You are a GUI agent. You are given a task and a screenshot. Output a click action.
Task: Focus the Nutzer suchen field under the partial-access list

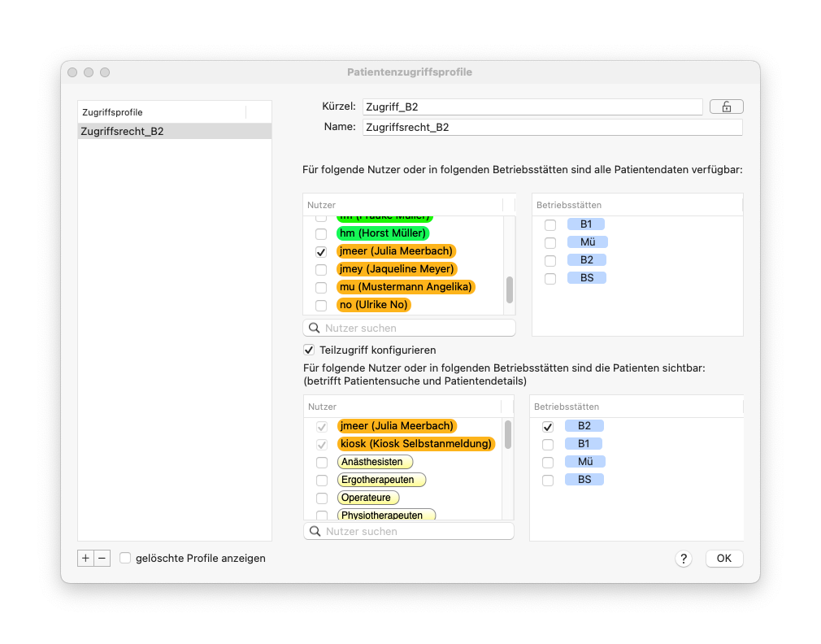pos(409,532)
